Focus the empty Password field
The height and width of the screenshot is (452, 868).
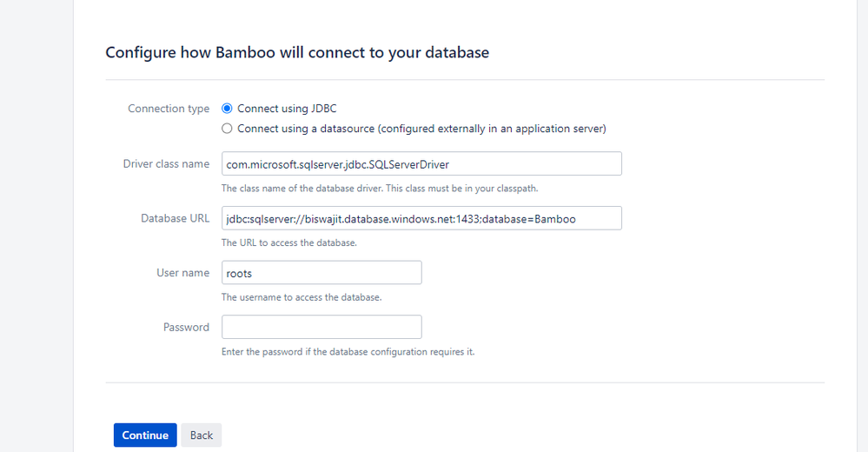point(321,327)
